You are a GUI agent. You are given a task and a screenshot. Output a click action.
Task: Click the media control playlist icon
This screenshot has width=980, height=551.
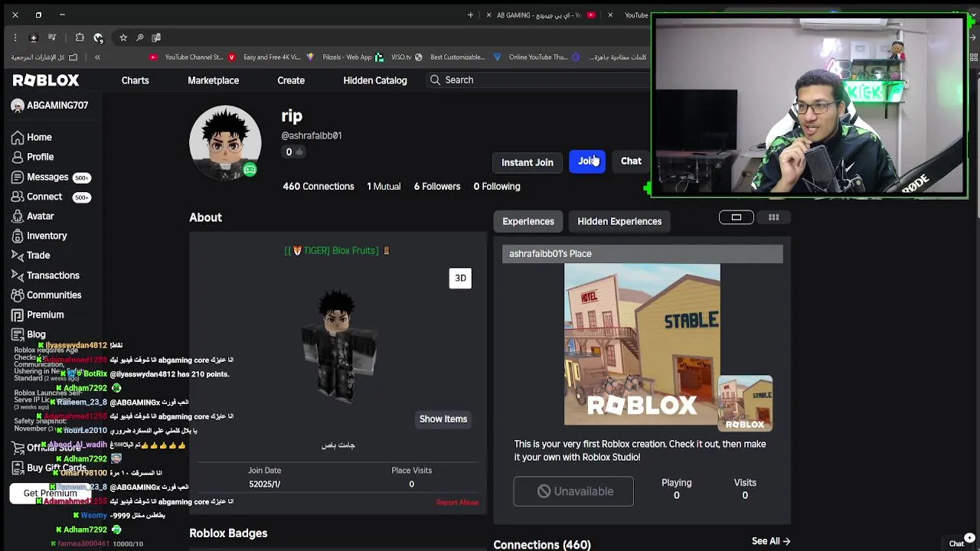click(52, 37)
